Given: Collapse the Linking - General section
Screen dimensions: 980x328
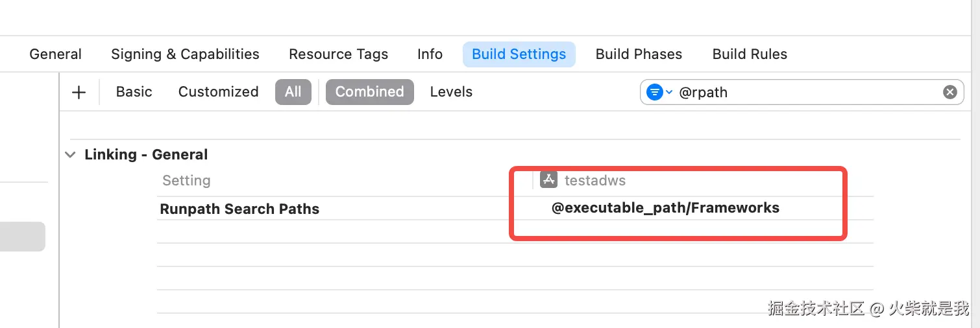Looking at the screenshot, I should coord(70,155).
